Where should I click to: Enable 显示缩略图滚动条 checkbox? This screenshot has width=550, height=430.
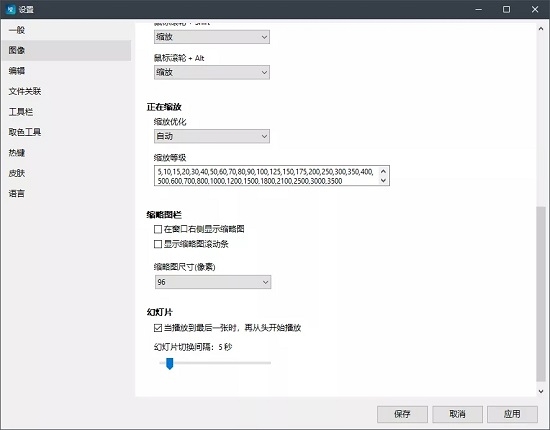click(x=158, y=244)
